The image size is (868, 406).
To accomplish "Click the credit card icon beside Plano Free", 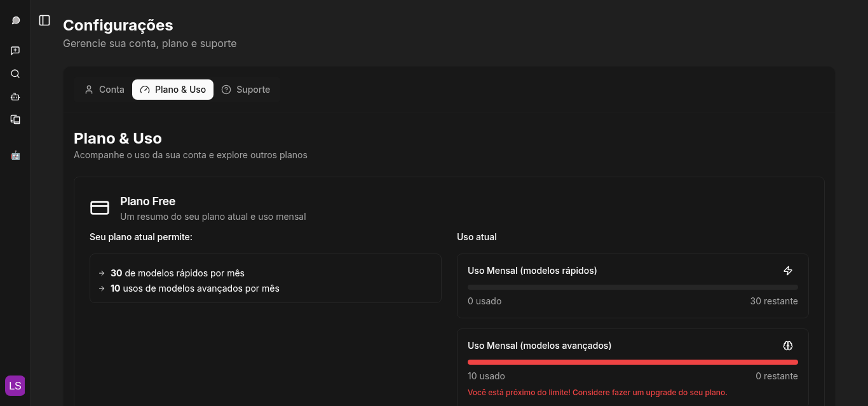I will point(100,208).
